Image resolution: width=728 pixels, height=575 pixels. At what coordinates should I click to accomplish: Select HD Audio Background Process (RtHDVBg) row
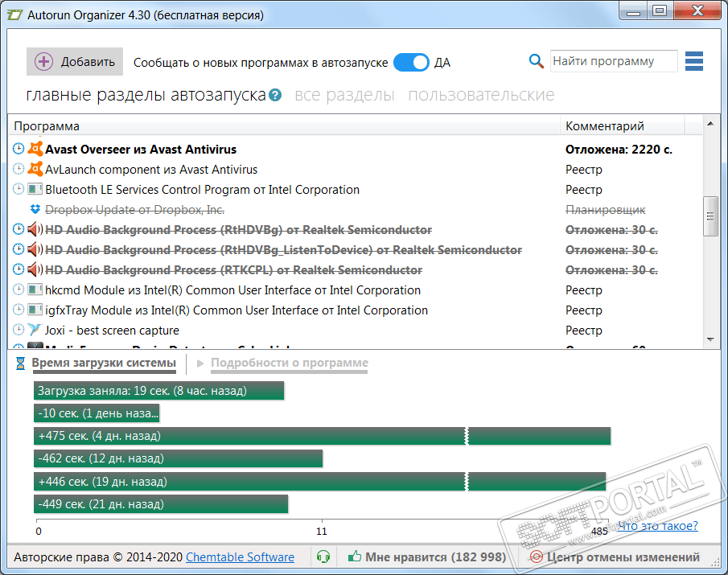[x=356, y=230]
